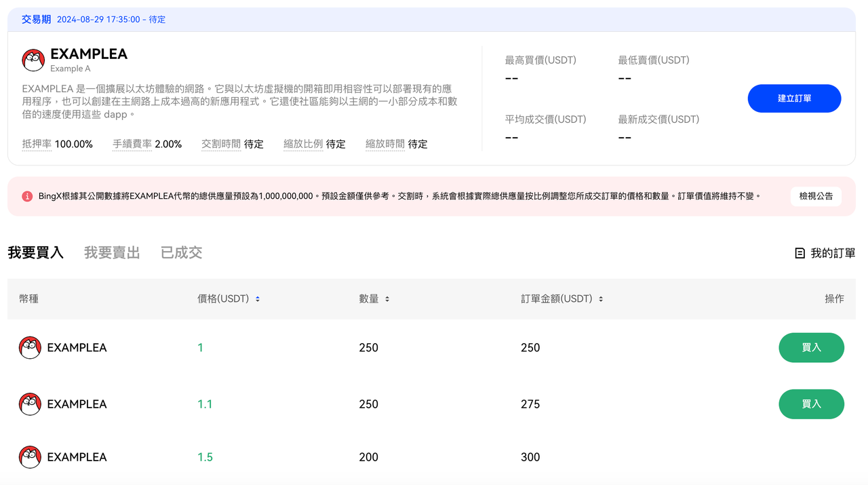The image size is (868, 485).
Task: Click the token icon in the price 1.5 row
Action: point(30,457)
